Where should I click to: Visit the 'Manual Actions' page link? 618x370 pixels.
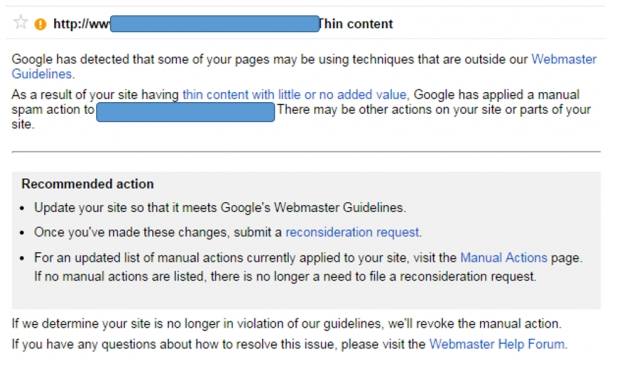pos(504,258)
